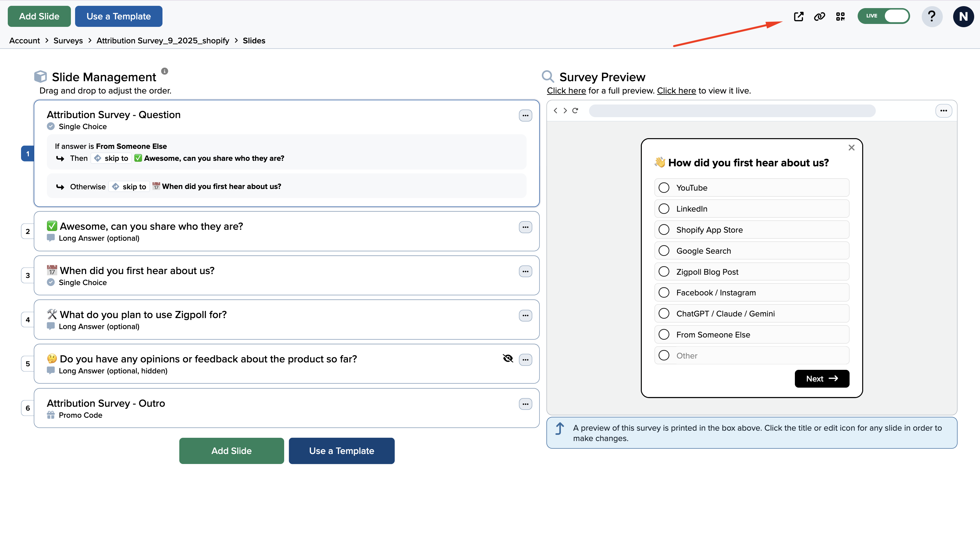Navigate to Account breadcrumb item
Image resolution: width=980 pixels, height=552 pixels.
pos(24,41)
